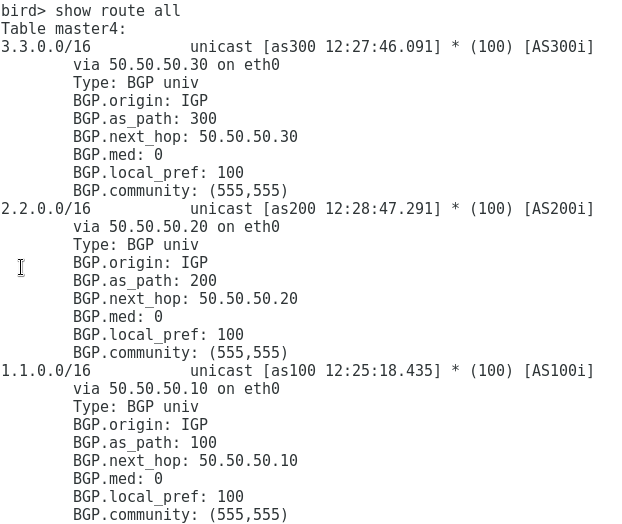Click 'via 50.50.50.20 on eth0' line
Screen dimensions: 622x524
(x=177, y=226)
